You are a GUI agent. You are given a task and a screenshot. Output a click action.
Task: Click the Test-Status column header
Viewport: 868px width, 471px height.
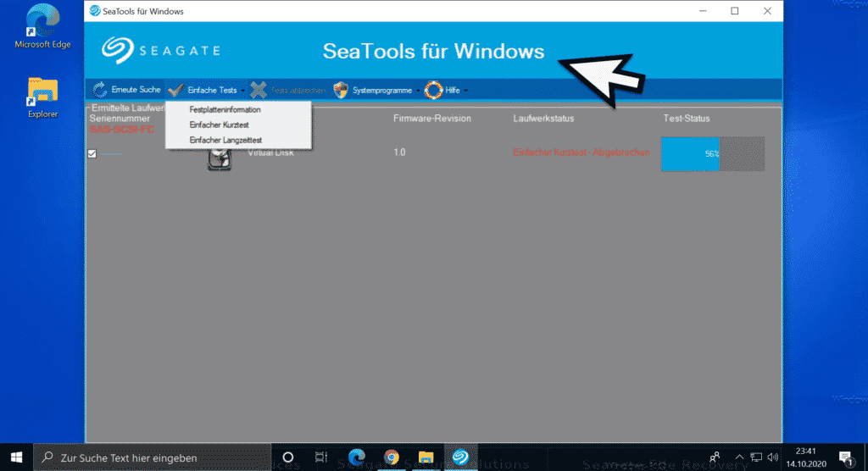[687, 119]
